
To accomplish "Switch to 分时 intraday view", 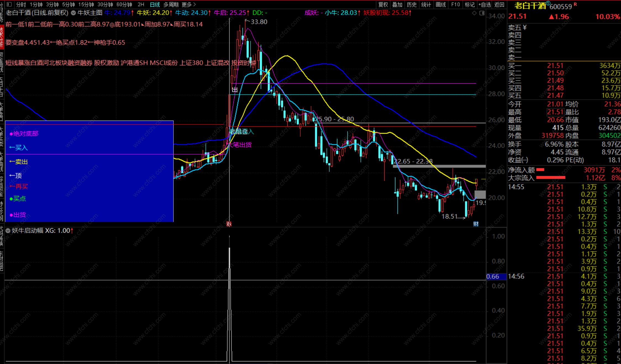I will pos(21,4).
